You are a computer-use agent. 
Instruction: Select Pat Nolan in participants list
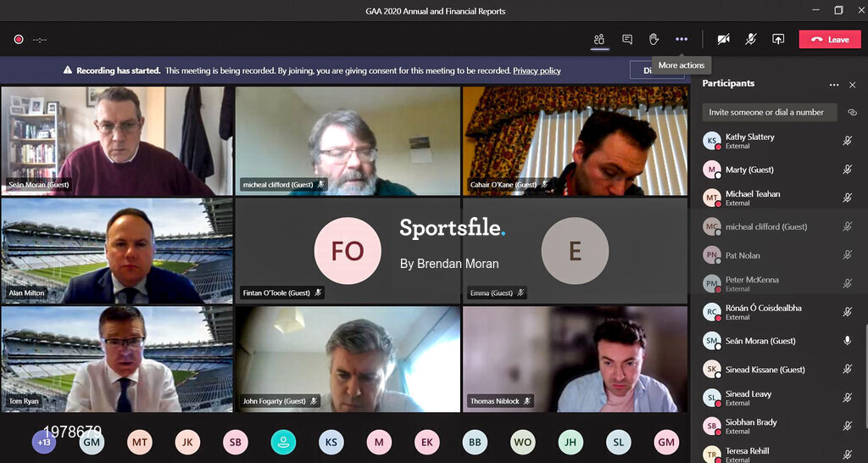[780, 255]
